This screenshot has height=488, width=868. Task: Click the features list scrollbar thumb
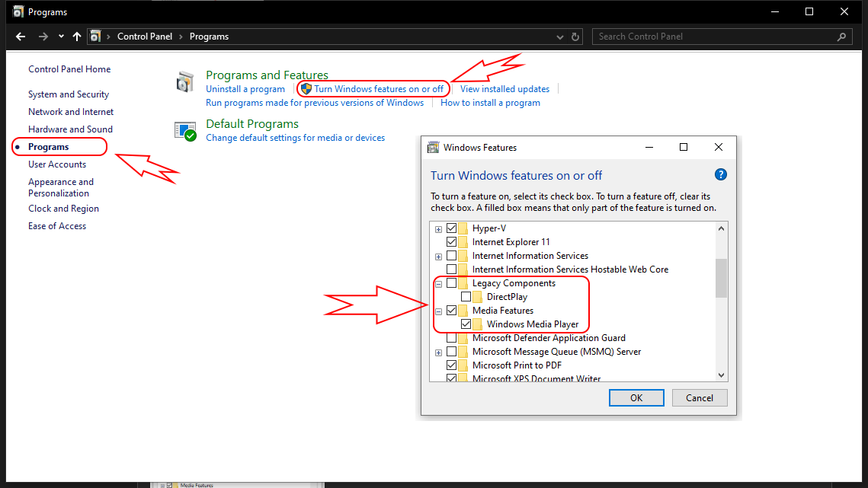[x=721, y=277]
